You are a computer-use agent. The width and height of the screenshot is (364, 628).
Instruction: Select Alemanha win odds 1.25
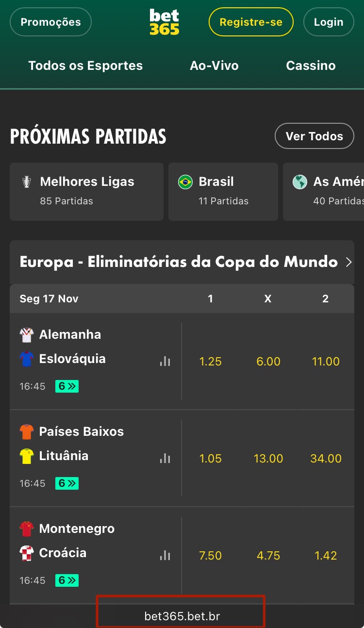(210, 362)
